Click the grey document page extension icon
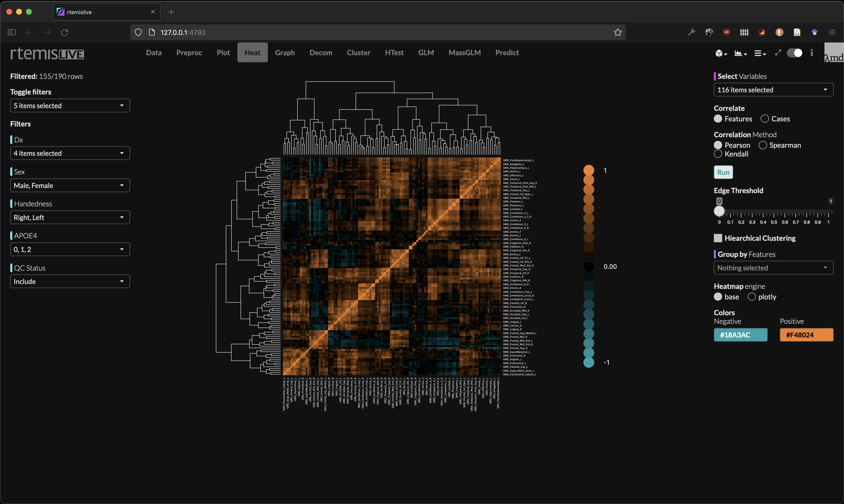844x504 pixels. (797, 32)
